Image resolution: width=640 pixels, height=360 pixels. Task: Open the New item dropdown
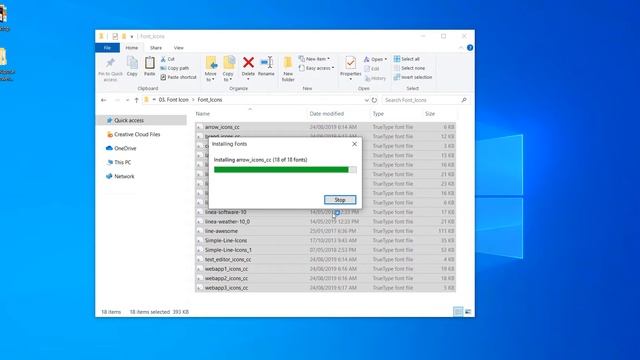coord(314,59)
